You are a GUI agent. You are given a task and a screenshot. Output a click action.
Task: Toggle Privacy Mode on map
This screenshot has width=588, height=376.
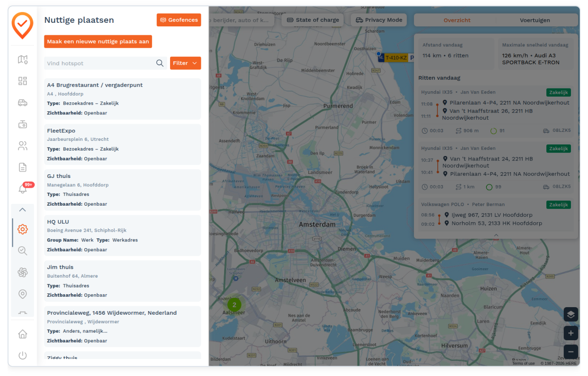point(379,20)
